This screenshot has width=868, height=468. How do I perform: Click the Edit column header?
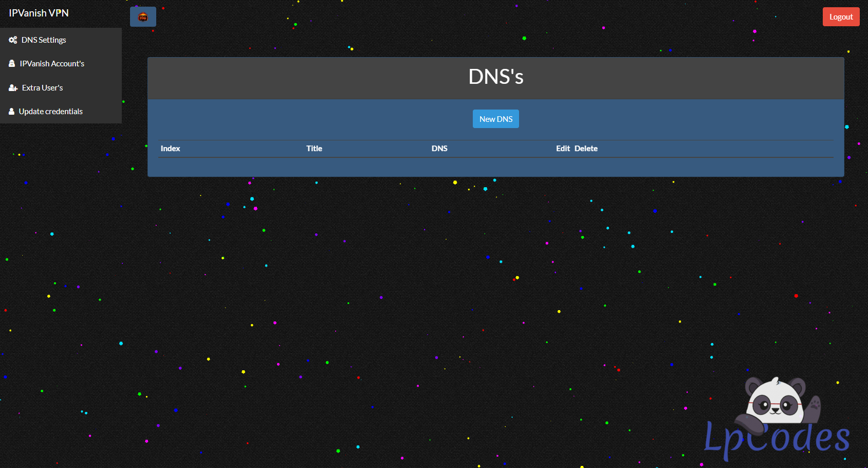click(x=563, y=149)
